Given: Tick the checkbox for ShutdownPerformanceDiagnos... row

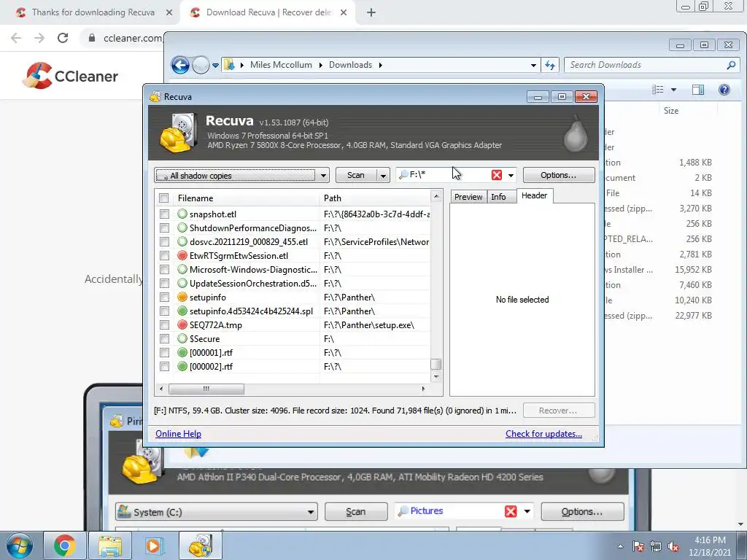Looking at the screenshot, I should (164, 228).
